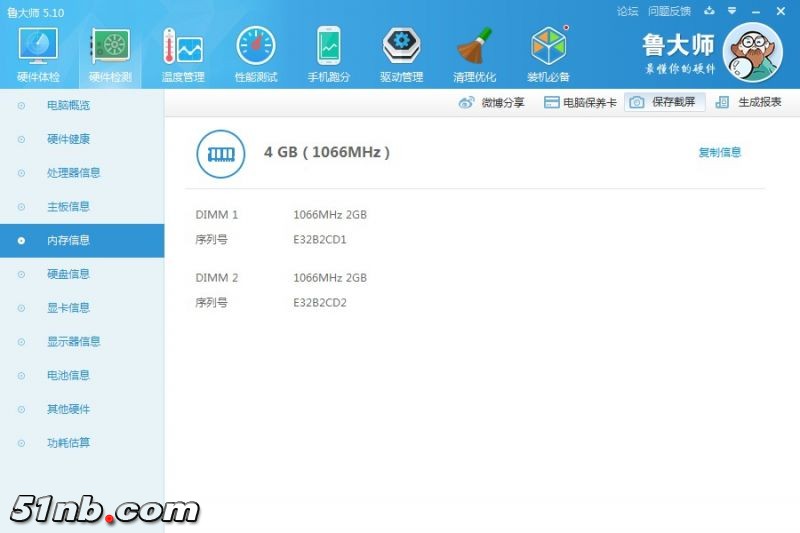Select the 温度管理 thermometer icon

[x=183, y=47]
